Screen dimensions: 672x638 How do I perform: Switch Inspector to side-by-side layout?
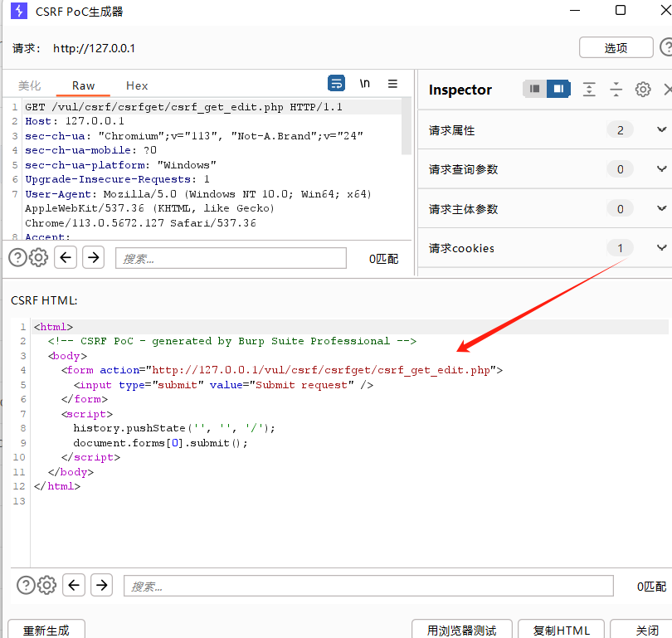coord(558,89)
